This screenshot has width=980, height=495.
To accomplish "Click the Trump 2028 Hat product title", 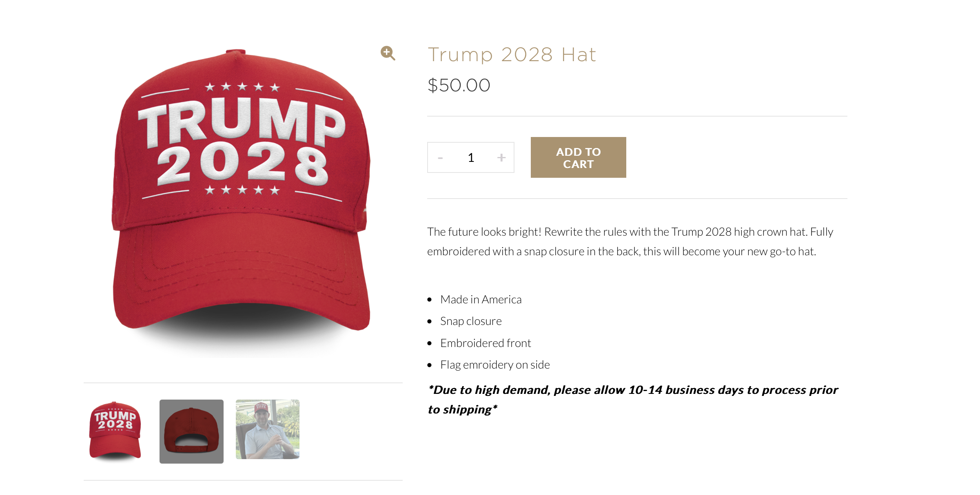I will [512, 55].
